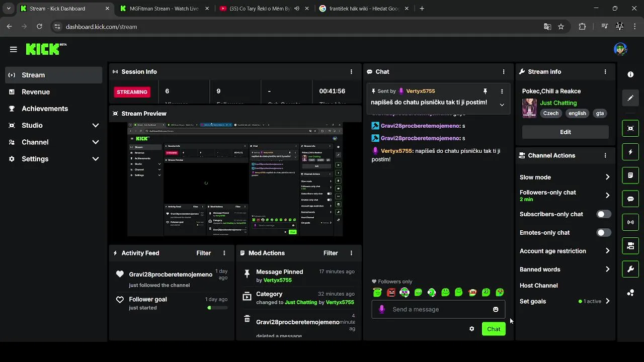The width and height of the screenshot is (644, 362).
Task: Go to Achievements in sidebar
Action: pos(53,109)
